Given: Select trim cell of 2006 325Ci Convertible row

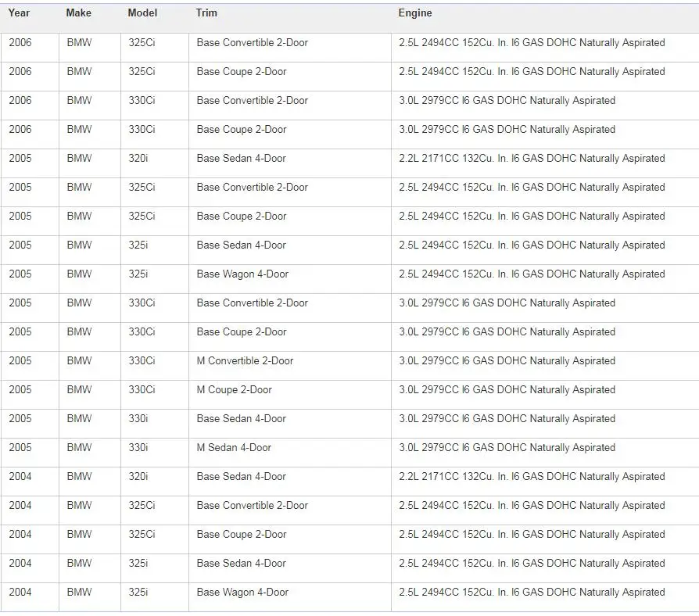Looking at the screenshot, I should tap(290, 47).
